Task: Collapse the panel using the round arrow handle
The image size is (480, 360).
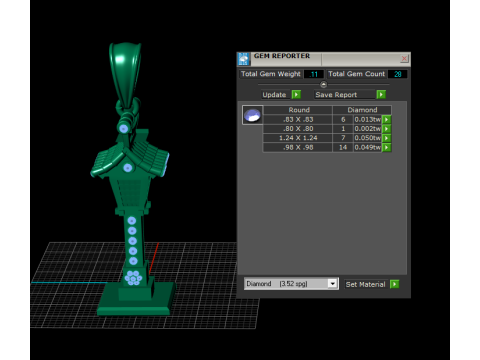Action: 323,84
